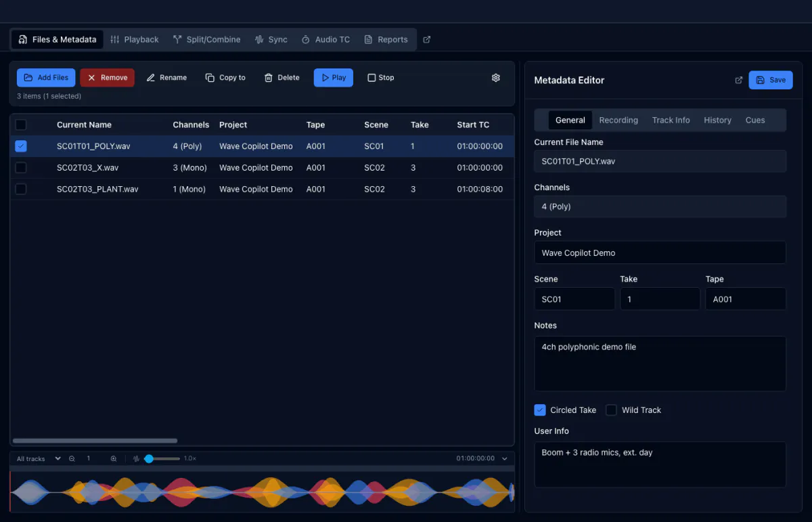
Task: Open the Cues metadata tab
Action: (x=755, y=121)
